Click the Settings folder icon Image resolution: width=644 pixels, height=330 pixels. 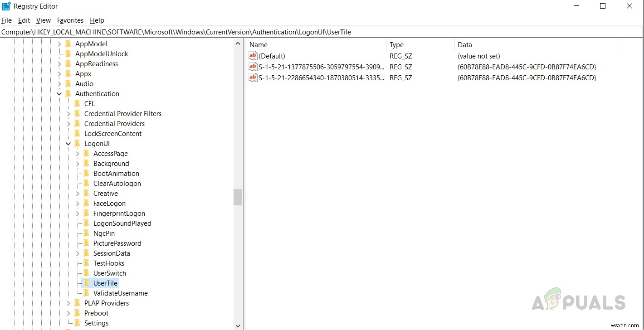click(x=78, y=323)
